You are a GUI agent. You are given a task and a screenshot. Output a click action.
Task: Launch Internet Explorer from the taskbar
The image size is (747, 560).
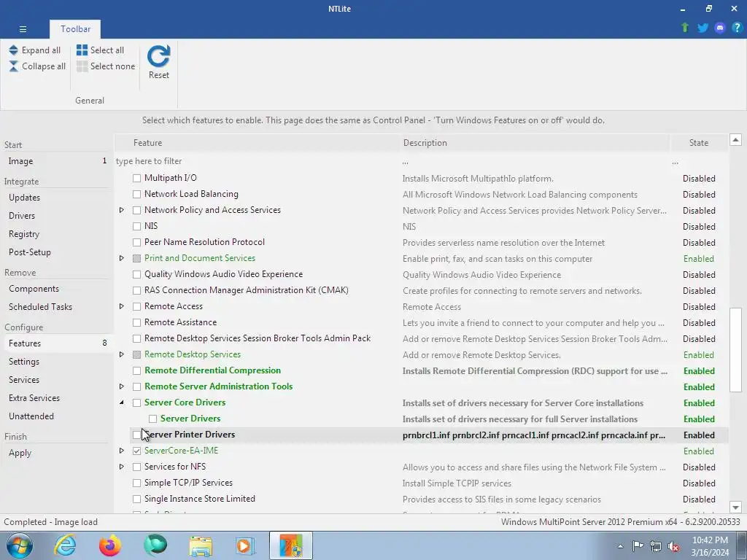[x=65, y=545]
